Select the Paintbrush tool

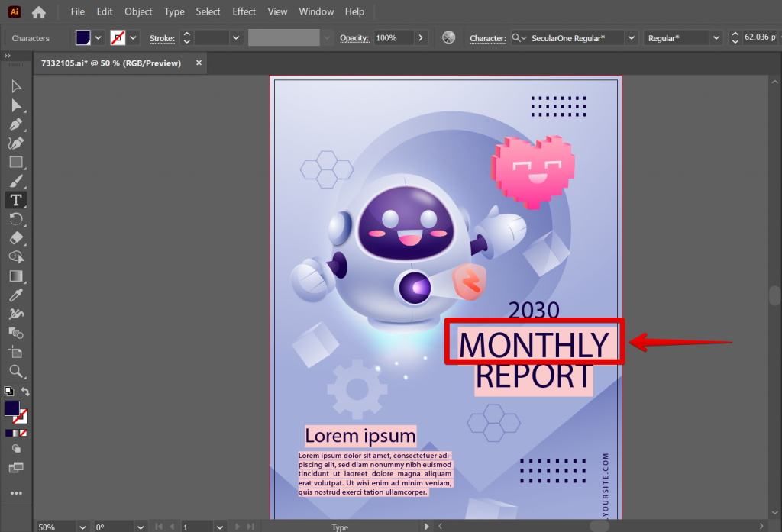tap(16, 181)
